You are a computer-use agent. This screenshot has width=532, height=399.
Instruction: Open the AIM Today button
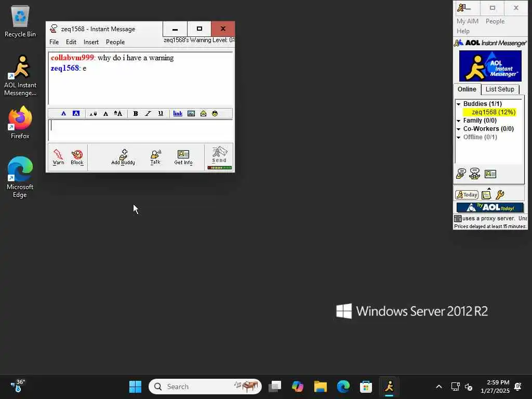coord(467,195)
